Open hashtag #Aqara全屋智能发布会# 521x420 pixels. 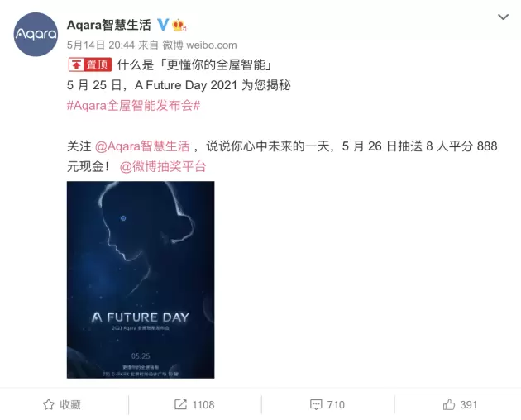pos(134,106)
